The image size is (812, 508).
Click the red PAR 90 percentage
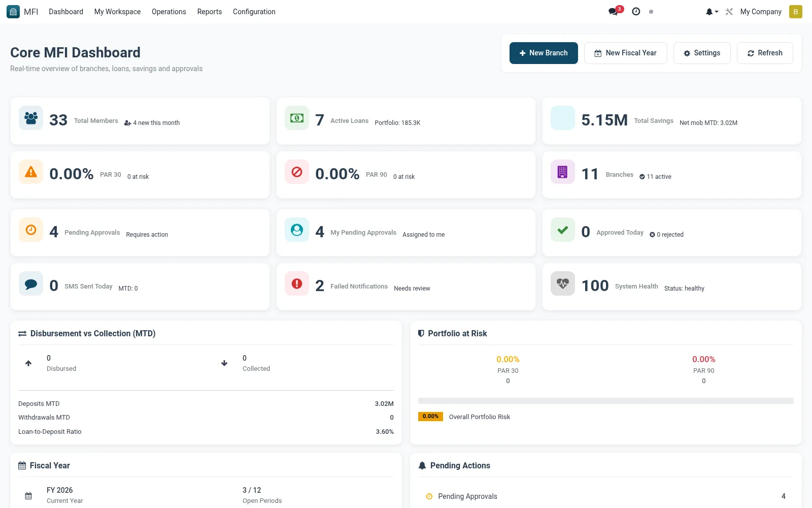pyautogui.click(x=704, y=359)
